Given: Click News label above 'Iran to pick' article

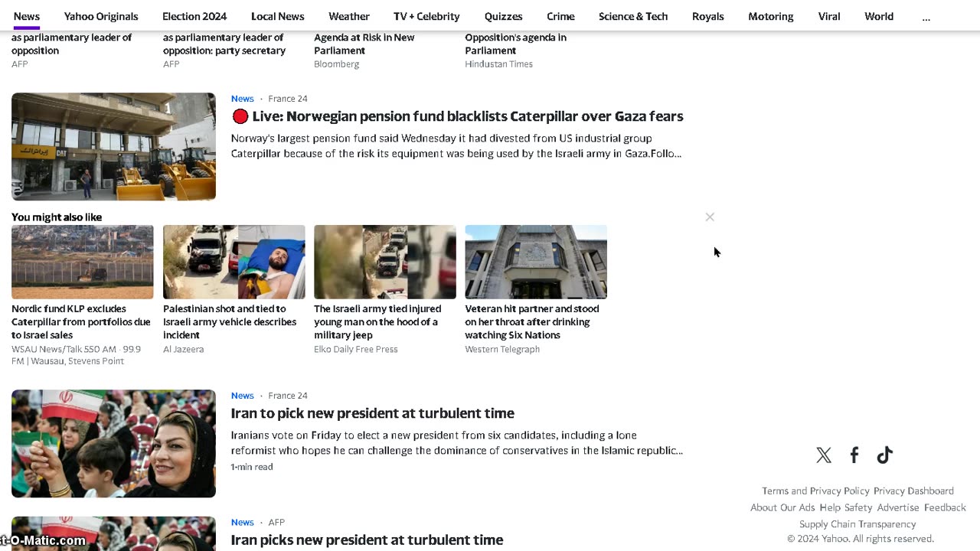Looking at the screenshot, I should (242, 396).
